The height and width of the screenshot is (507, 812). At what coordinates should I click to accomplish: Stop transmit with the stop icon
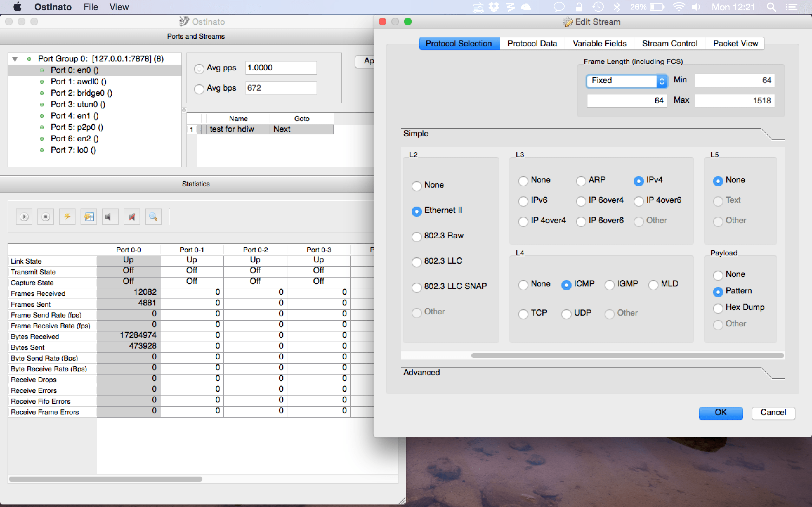[x=46, y=217]
